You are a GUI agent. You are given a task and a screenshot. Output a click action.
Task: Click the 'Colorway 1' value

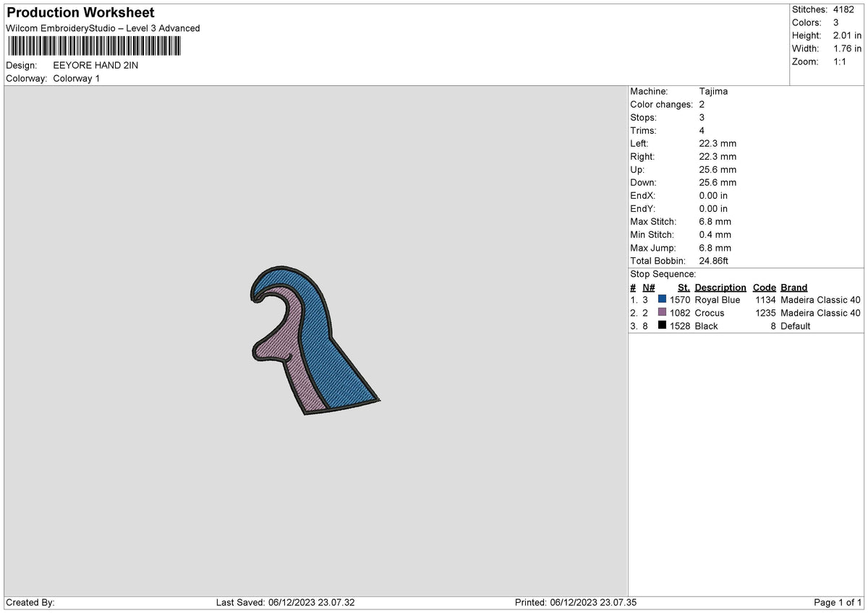77,78
